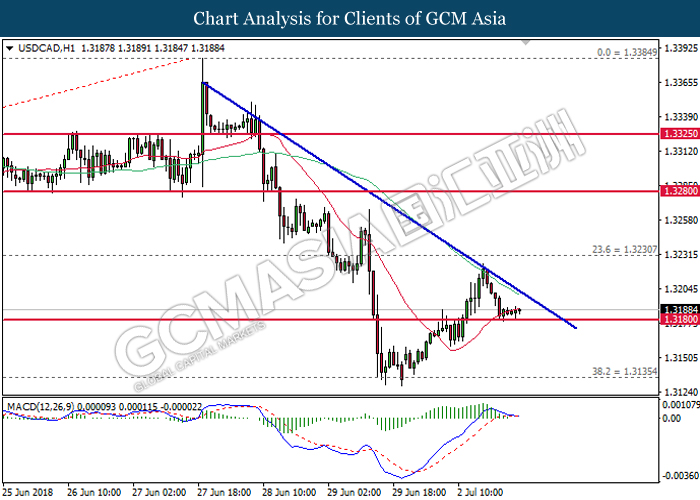Select the red horizontal line at 1.32800
The image size is (700, 500).
(330, 191)
